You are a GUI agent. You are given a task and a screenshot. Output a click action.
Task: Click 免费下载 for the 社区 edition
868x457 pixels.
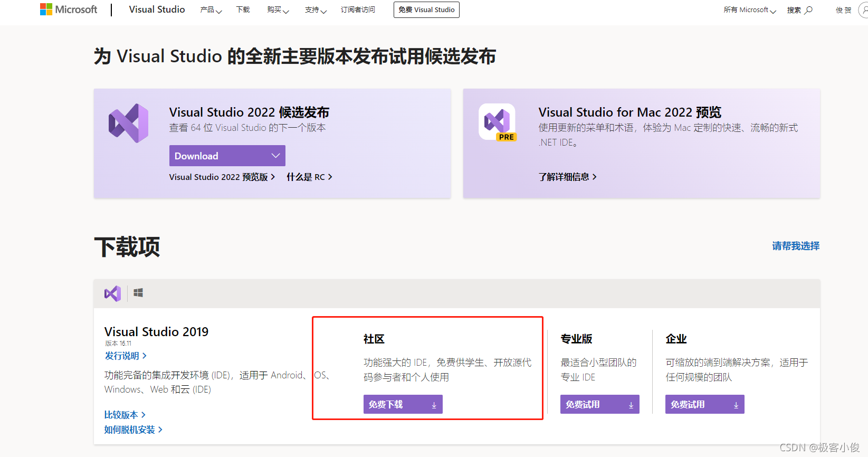(403, 404)
